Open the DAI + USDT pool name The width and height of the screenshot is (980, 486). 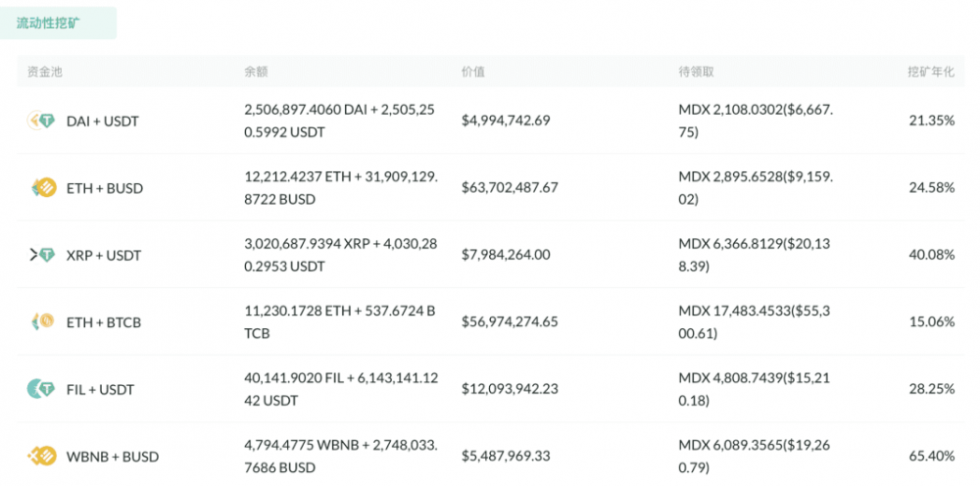point(103,121)
